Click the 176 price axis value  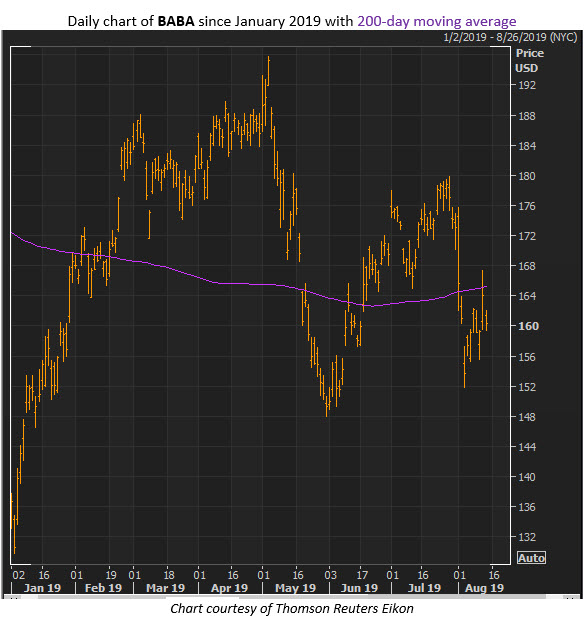click(x=527, y=206)
